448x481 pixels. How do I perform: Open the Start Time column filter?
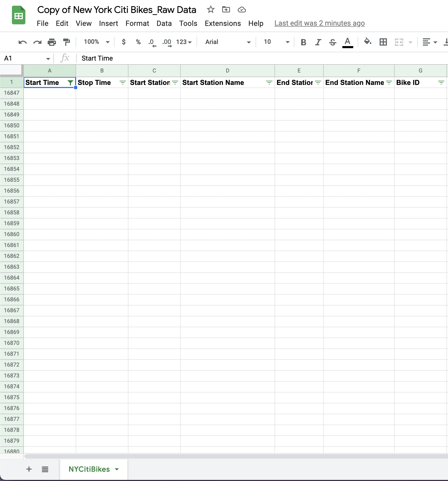(x=70, y=83)
